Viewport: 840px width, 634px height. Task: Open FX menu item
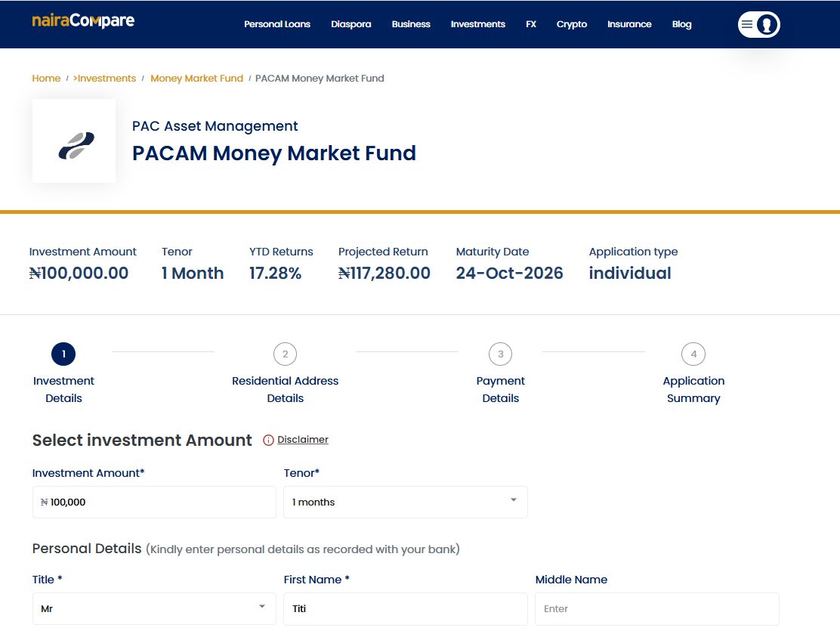(531, 24)
